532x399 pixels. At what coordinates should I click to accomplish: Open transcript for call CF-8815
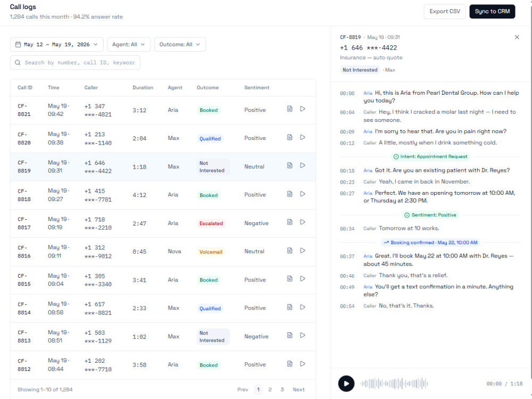pyautogui.click(x=289, y=279)
